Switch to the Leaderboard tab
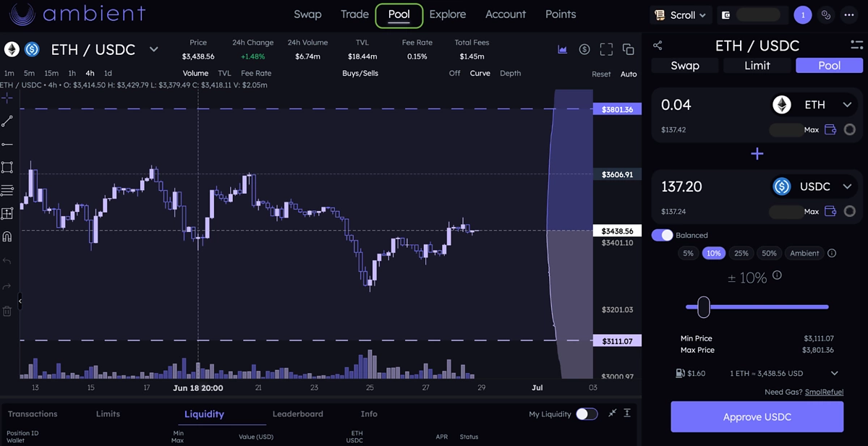This screenshot has height=446, width=868. tap(297, 413)
